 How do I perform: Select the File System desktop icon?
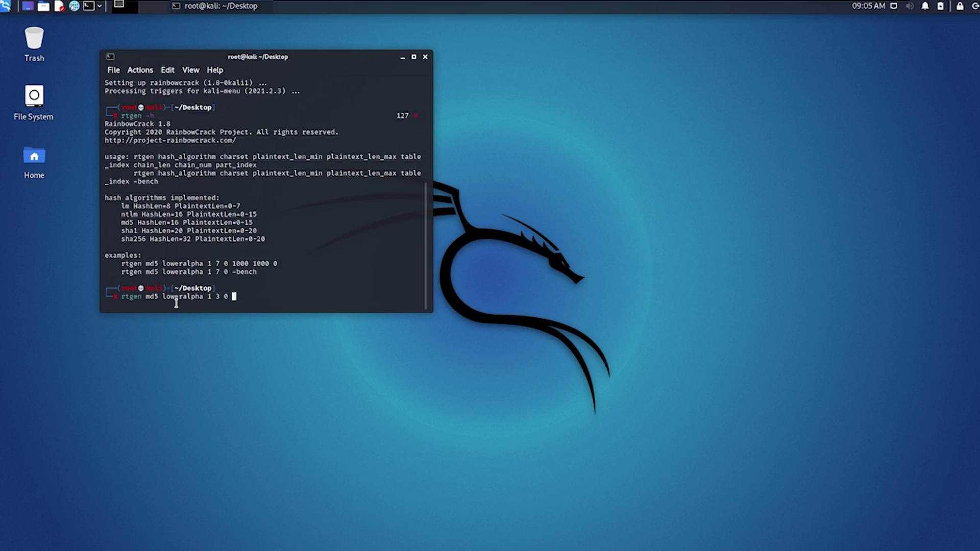(34, 103)
